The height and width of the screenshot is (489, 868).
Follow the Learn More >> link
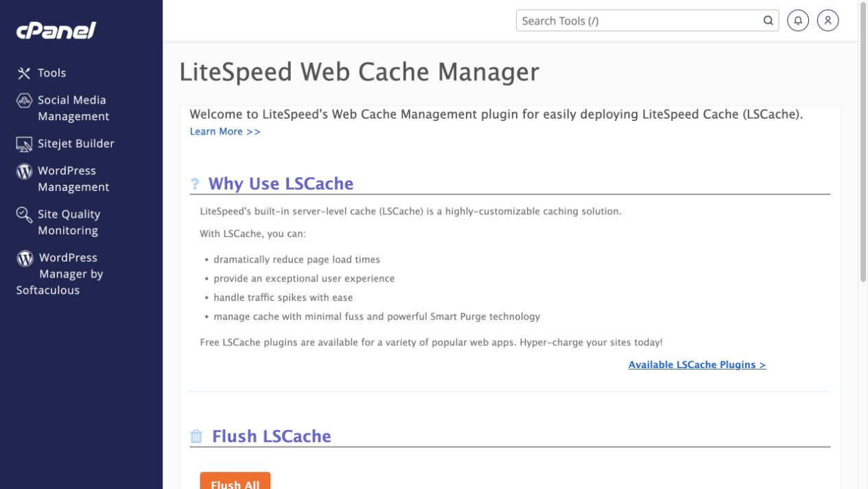[225, 131]
